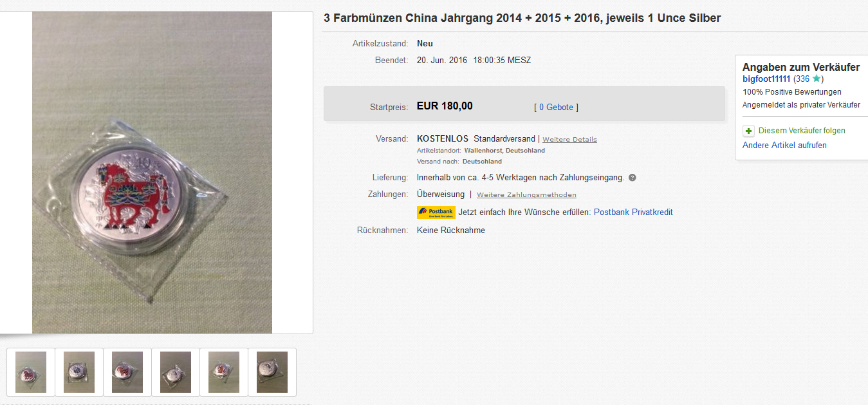This screenshot has width=868, height=405.
Task: Open the fifth coin thumbnail
Action: coord(224,372)
